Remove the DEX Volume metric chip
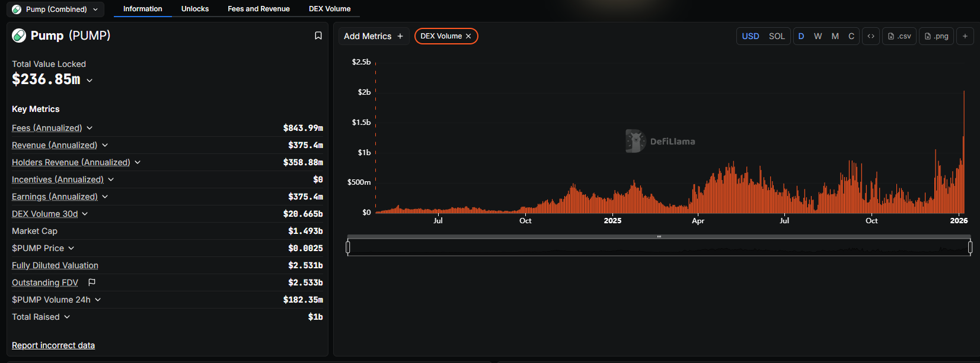The height and width of the screenshot is (363, 980). (468, 36)
